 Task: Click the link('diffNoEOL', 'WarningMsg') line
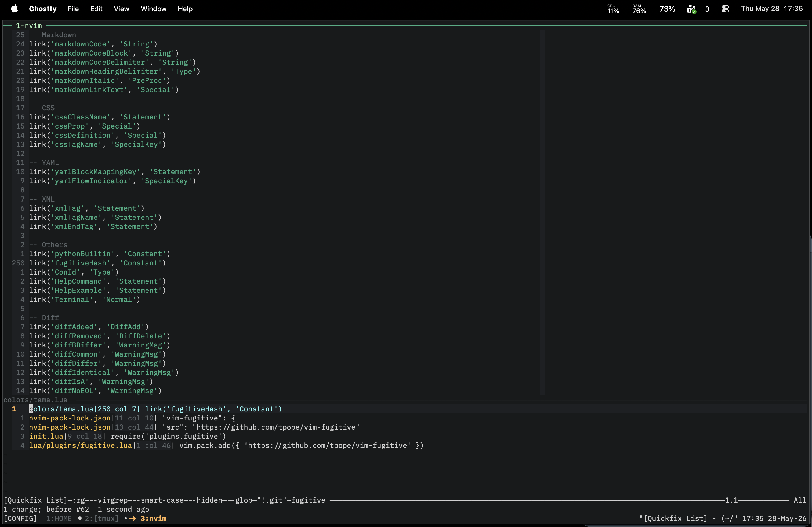[x=95, y=391]
